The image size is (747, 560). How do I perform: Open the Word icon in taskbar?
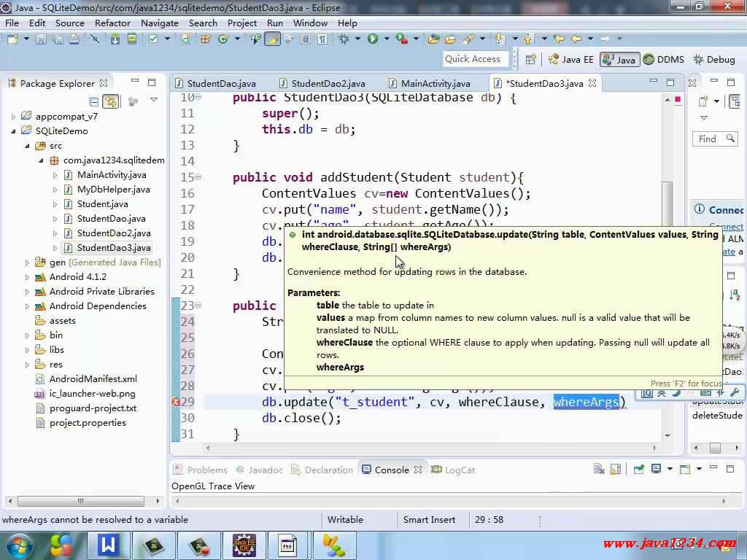click(108, 545)
